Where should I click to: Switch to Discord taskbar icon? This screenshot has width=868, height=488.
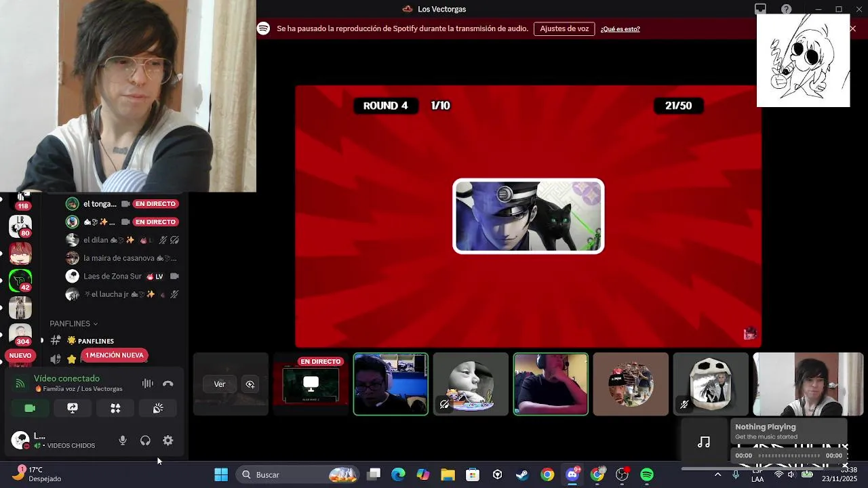[x=572, y=474]
